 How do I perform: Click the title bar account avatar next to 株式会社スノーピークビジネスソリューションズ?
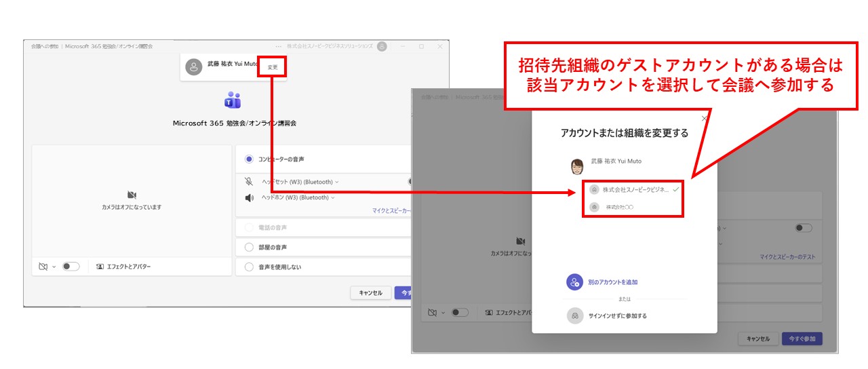[382, 46]
